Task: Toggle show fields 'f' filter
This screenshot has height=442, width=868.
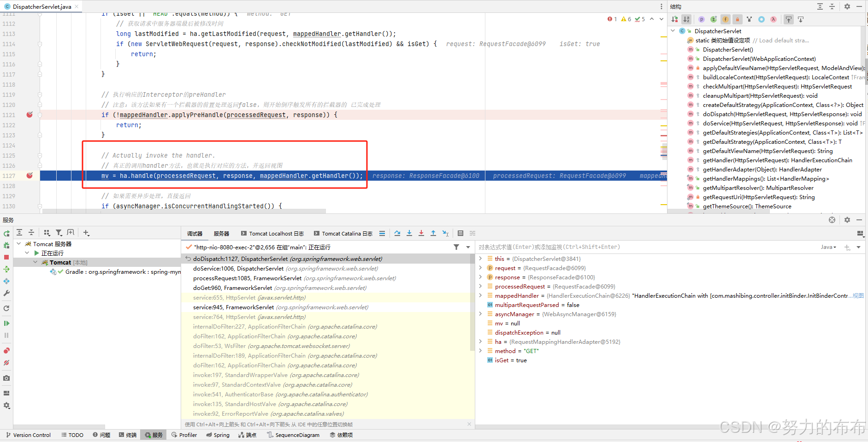Action: click(726, 19)
